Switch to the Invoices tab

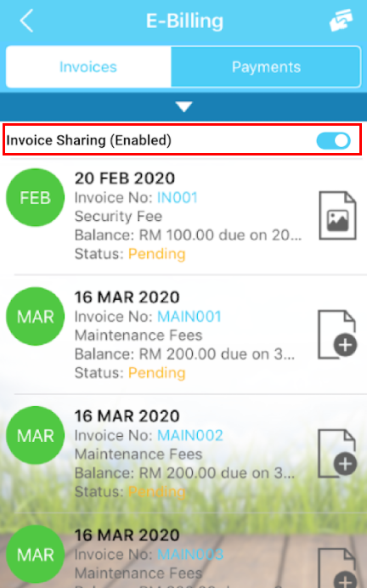click(x=88, y=67)
